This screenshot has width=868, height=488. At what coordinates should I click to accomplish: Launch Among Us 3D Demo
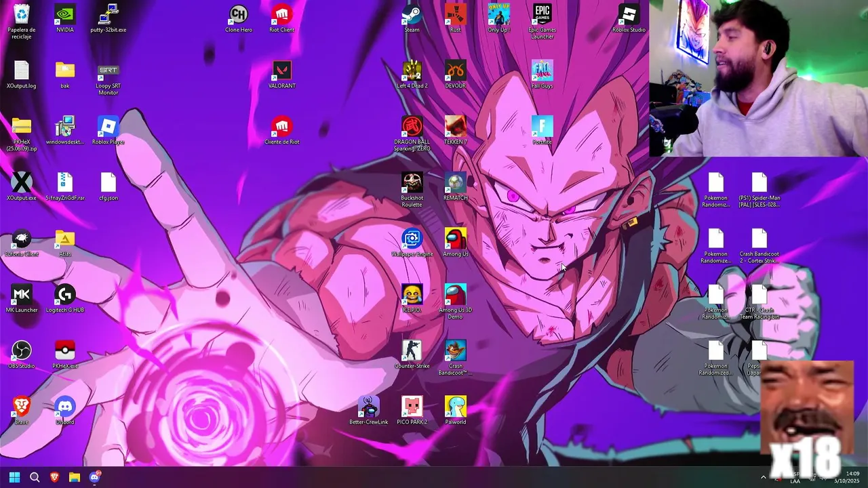[x=456, y=302]
